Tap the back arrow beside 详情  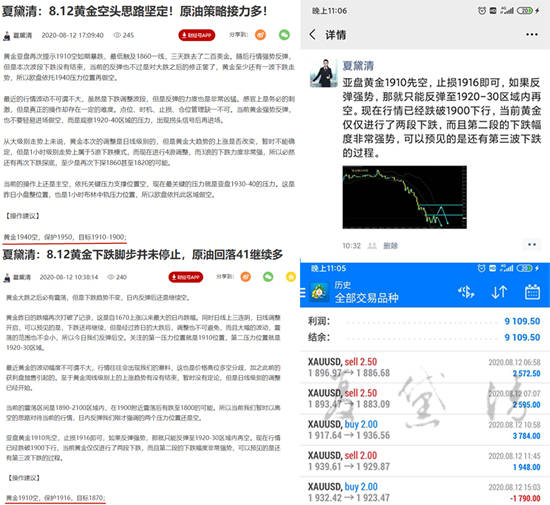312,34
